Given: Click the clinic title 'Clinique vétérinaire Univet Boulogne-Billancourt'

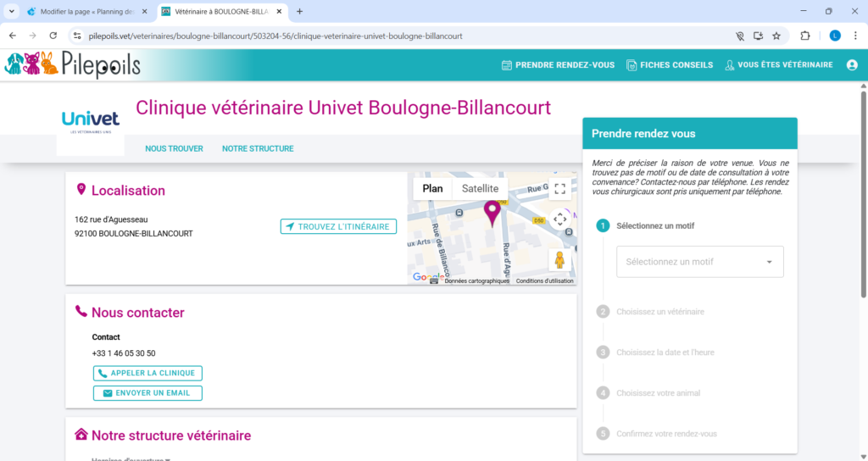Looking at the screenshot, I should [343, 108].
